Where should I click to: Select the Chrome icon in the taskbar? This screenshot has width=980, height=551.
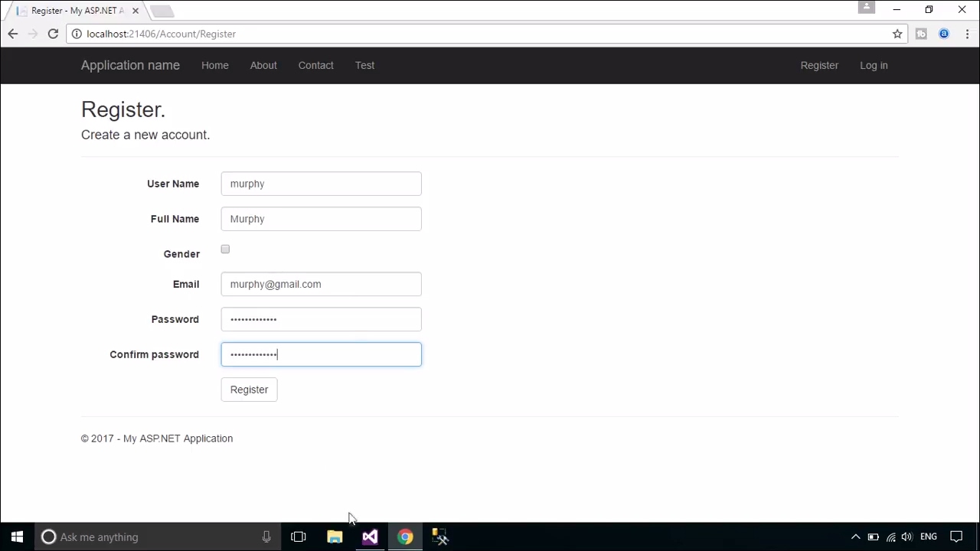coord(405,536)
